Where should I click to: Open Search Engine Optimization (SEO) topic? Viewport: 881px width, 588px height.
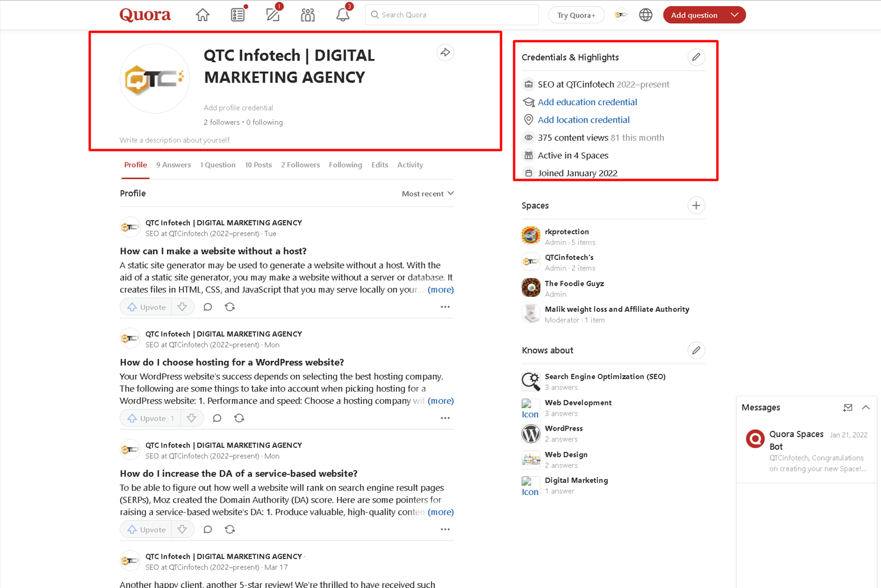click(x=605, y=377)
